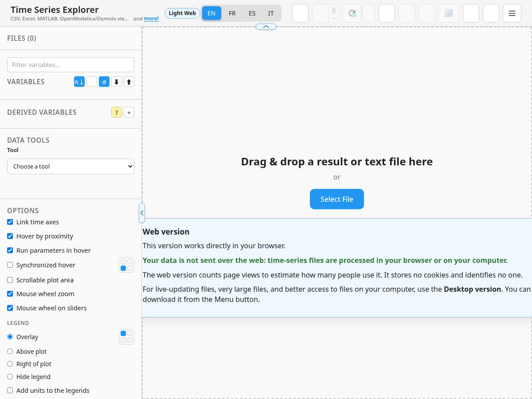Disable Run parameters in hover

10,250
